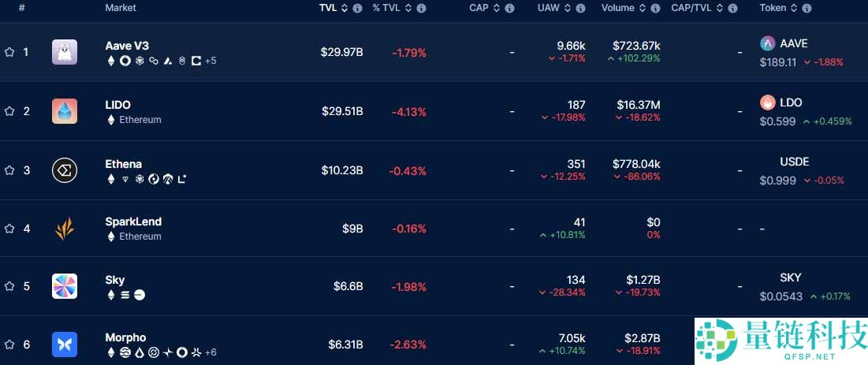Screen dimensions: 868x365
Task: Star the Ethena market row
Action: [9, 170]
